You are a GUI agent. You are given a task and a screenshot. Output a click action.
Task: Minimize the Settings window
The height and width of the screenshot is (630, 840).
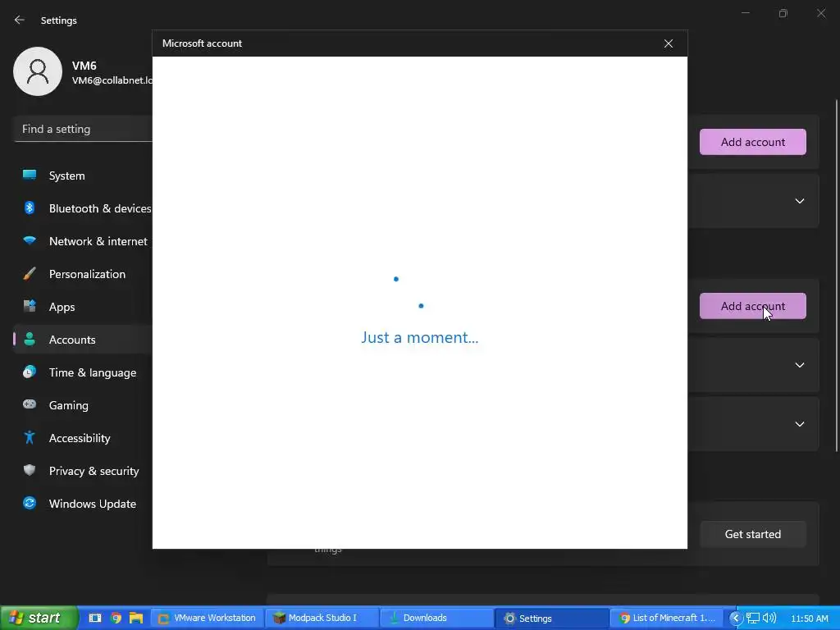pos(745,13)
